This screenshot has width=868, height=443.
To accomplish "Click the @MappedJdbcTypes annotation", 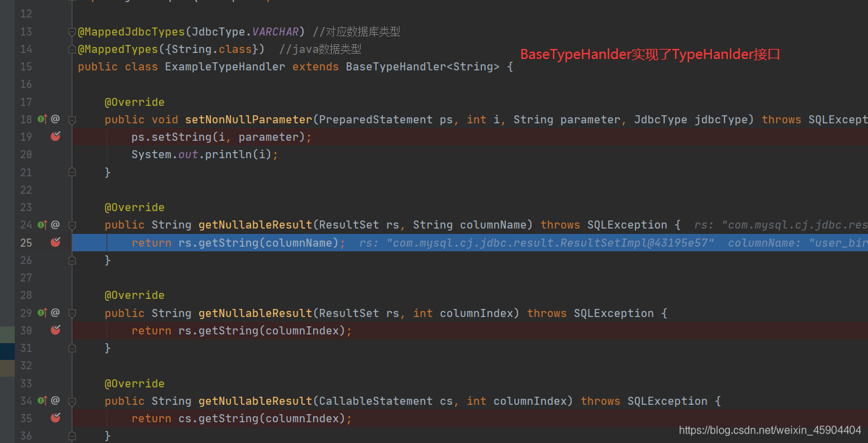I will (x=131, y=31).
